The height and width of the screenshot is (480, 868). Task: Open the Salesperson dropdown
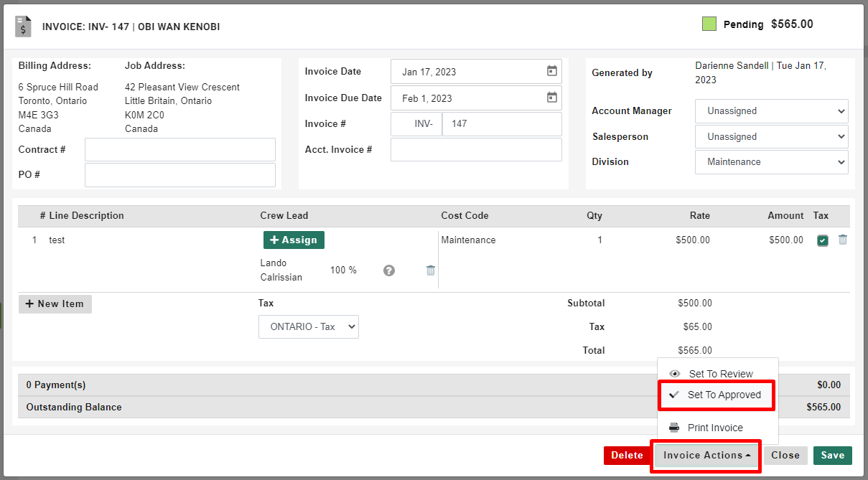pos(772,136)
